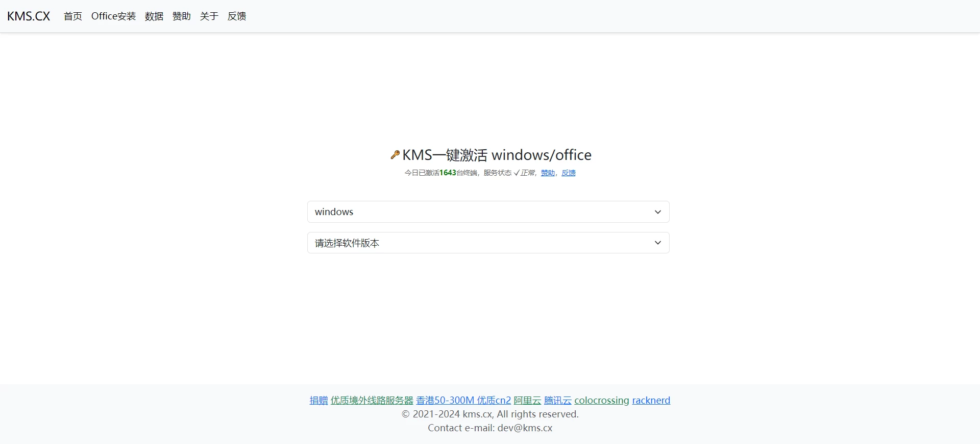Open the 赞助 menu item in navbar
The image size is (980, 444).
(x=182, y=16)
